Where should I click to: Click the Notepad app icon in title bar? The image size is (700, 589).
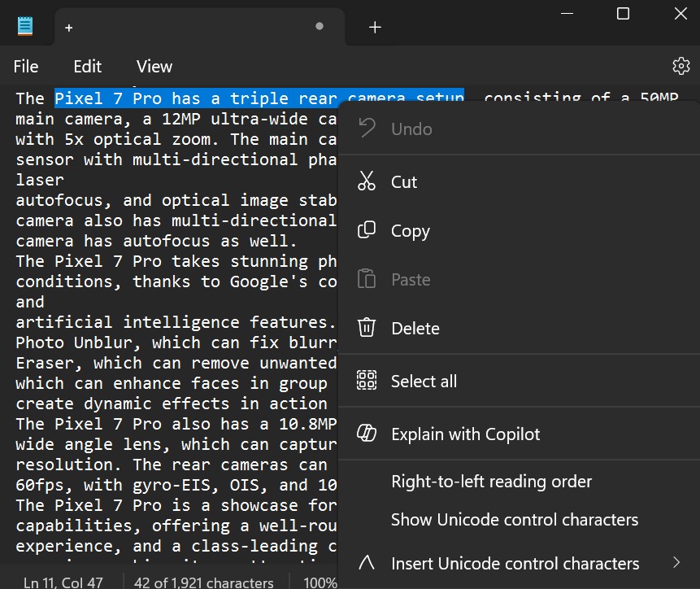pos(25,26)
